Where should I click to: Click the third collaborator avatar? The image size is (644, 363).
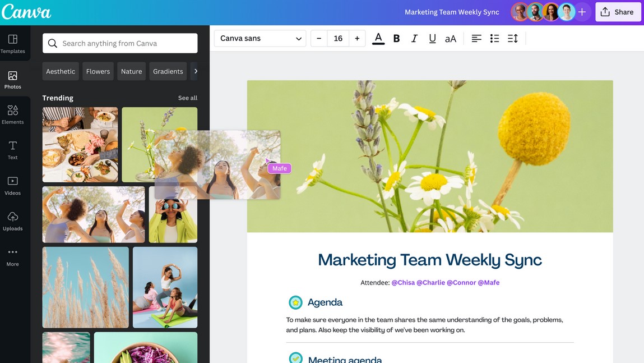tap(551, 12)
